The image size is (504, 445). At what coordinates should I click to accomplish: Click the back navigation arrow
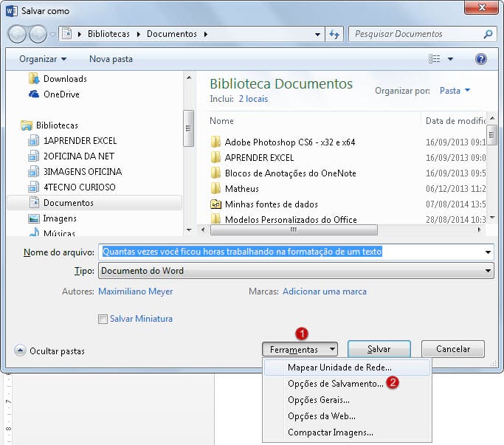(18, 34)
